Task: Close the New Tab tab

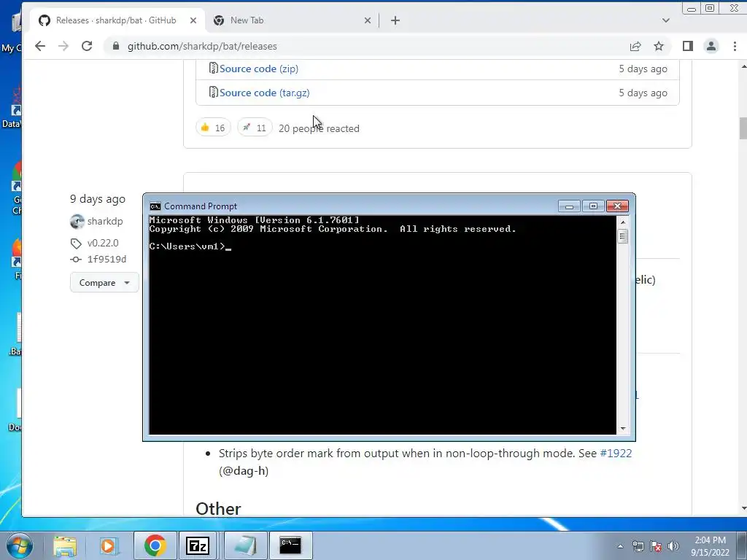Action: tap(368, 20)
